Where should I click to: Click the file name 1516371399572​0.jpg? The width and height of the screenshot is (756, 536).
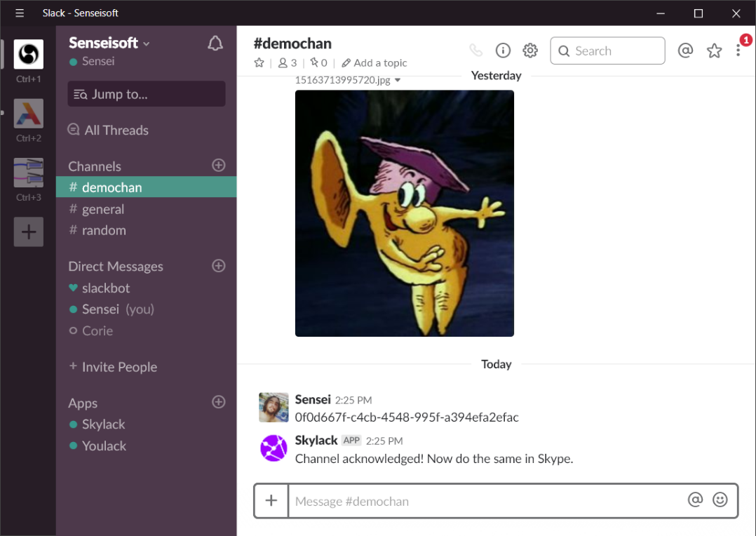(343, 80)
